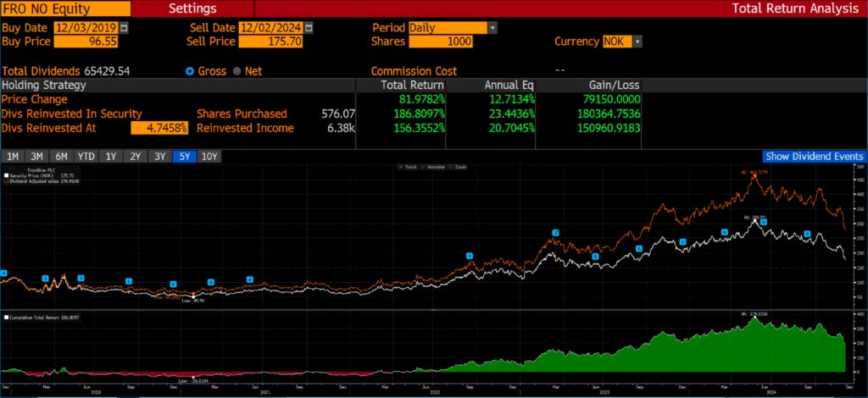Click the orange Dividend Adjusted Value legend swatch

tap(7, 180)
